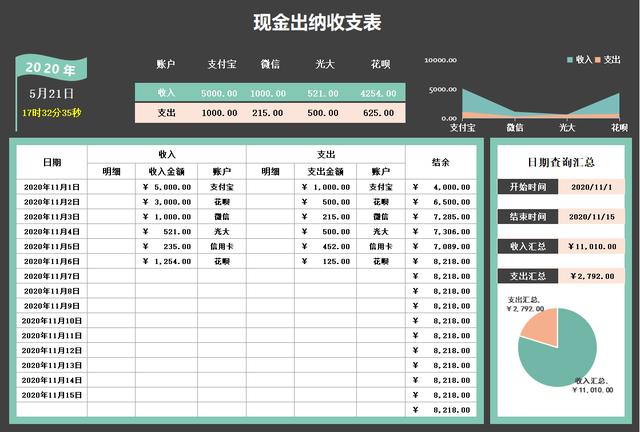Click the 现金出纳收支表 title
Viewport: 640px width, 432px height.
(x=317, y=22)
